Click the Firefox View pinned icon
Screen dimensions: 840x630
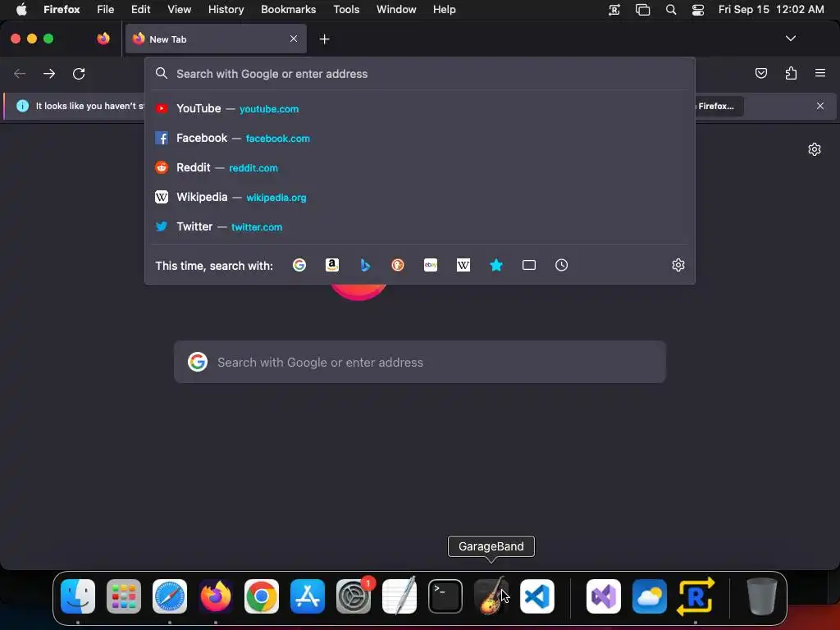[x=103, y=39]
